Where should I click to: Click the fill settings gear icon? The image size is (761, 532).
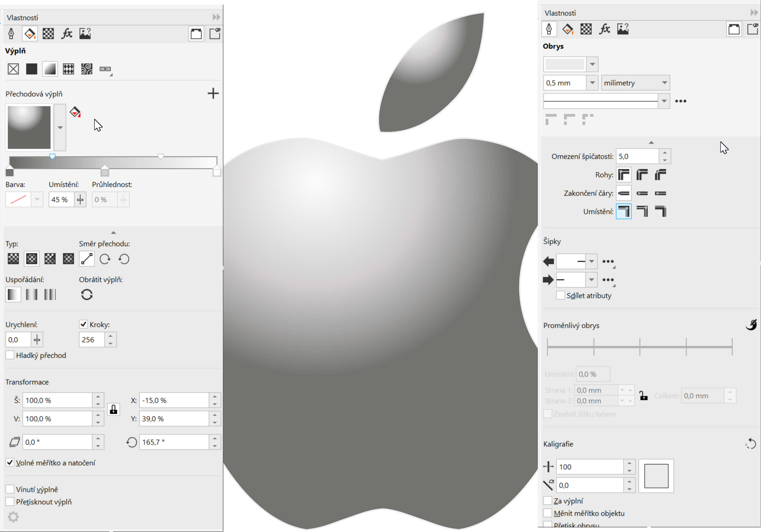point(13,516)
